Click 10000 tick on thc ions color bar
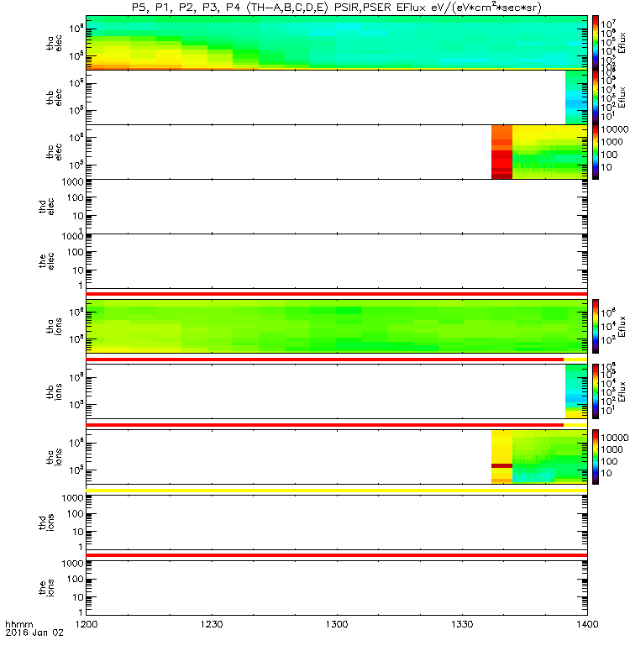This screenshot has width=630, height=672. 615,438
